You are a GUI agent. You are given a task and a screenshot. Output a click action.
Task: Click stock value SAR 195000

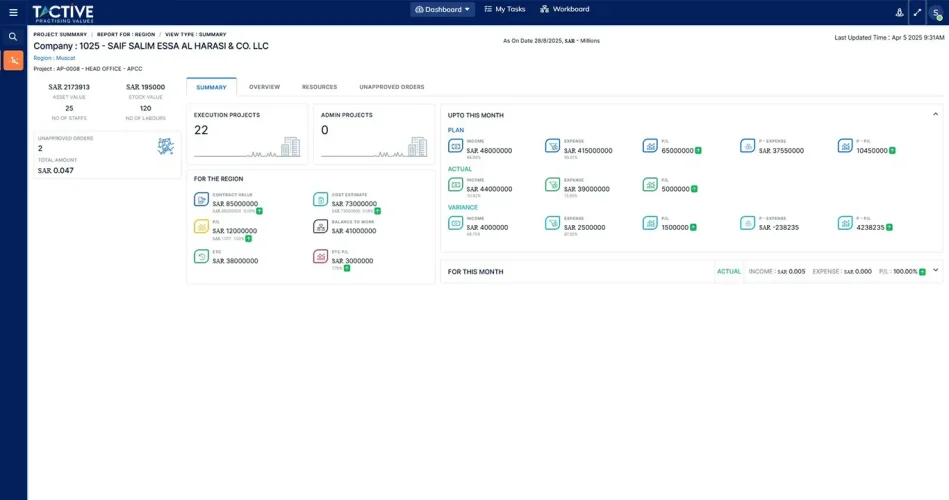[145, 87]
